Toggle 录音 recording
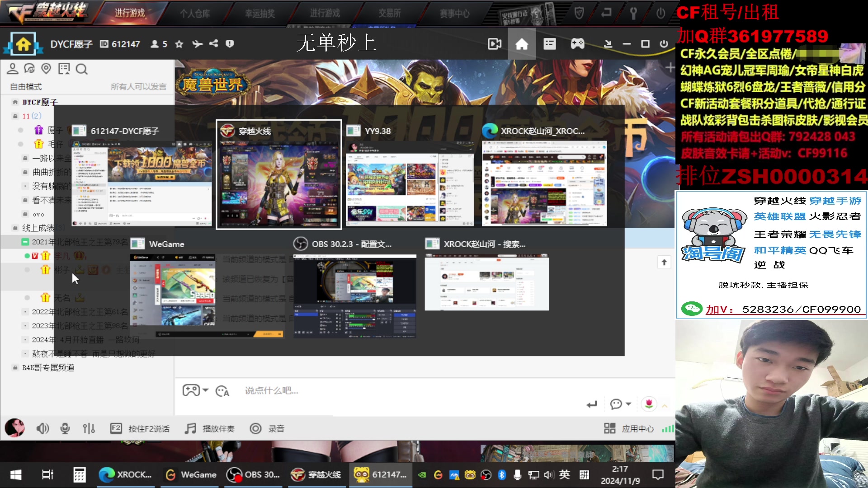 [267, 428]
